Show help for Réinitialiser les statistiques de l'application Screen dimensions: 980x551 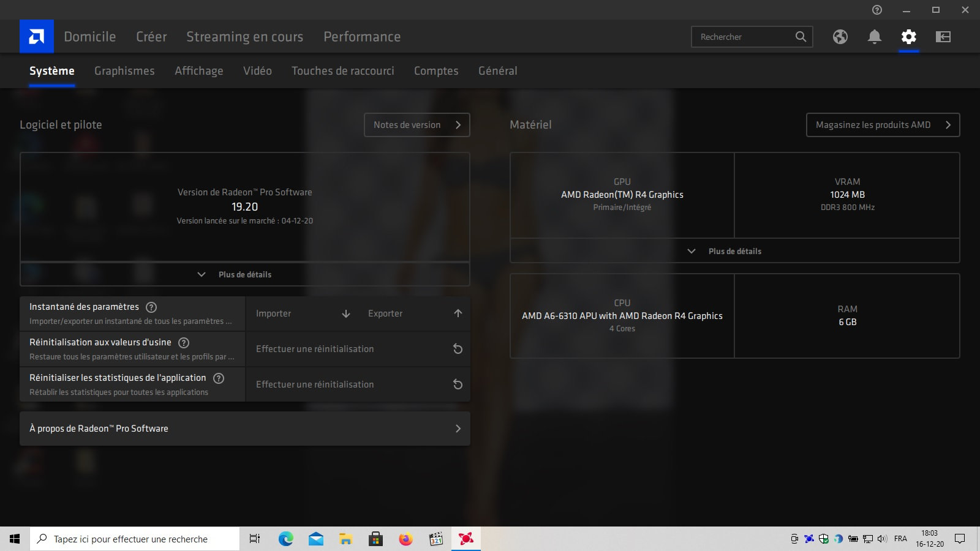(219, 378)
